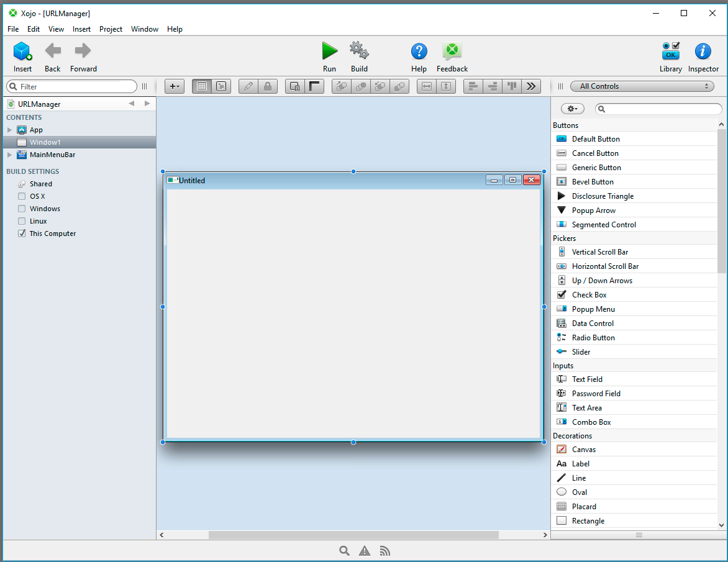Click the align left icon
The image size is (728, 562).
473,86
